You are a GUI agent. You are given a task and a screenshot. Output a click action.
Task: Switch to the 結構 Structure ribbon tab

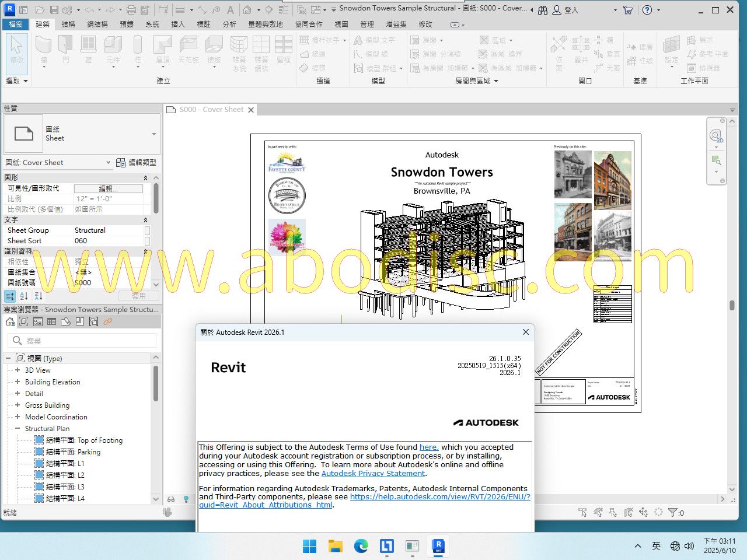point(68,24)
